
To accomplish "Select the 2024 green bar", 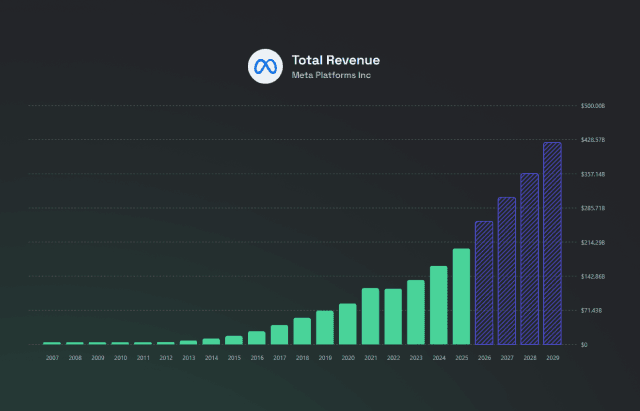I will pyautogui.click(x=438, y=305).
